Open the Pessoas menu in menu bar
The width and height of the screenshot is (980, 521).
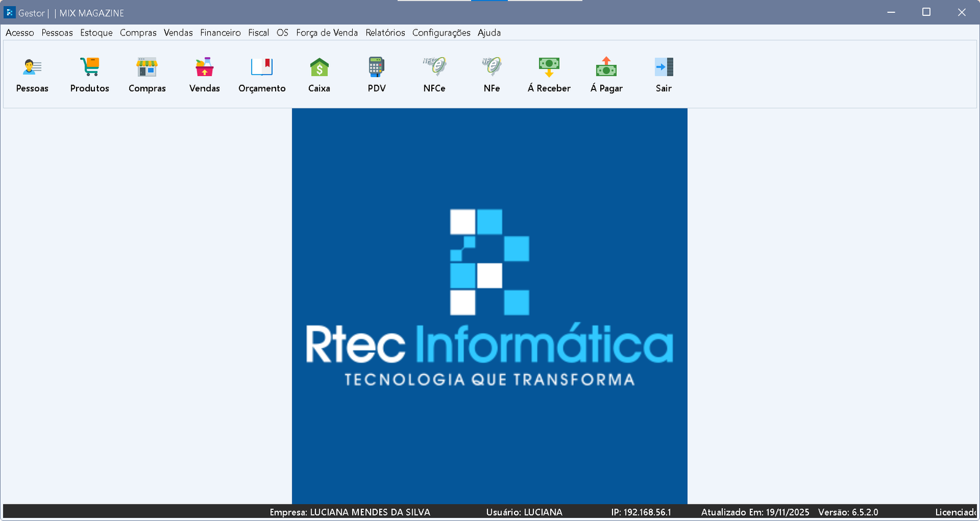[x=57, y=32]
